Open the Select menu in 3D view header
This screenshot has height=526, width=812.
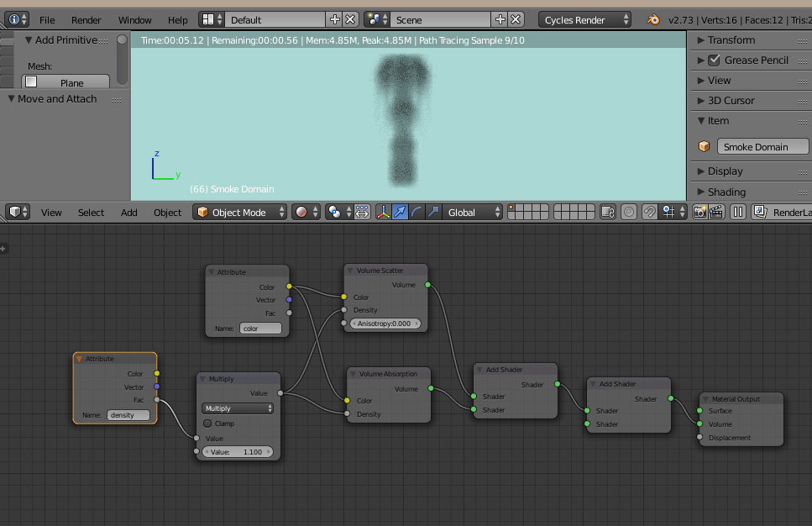91,213
